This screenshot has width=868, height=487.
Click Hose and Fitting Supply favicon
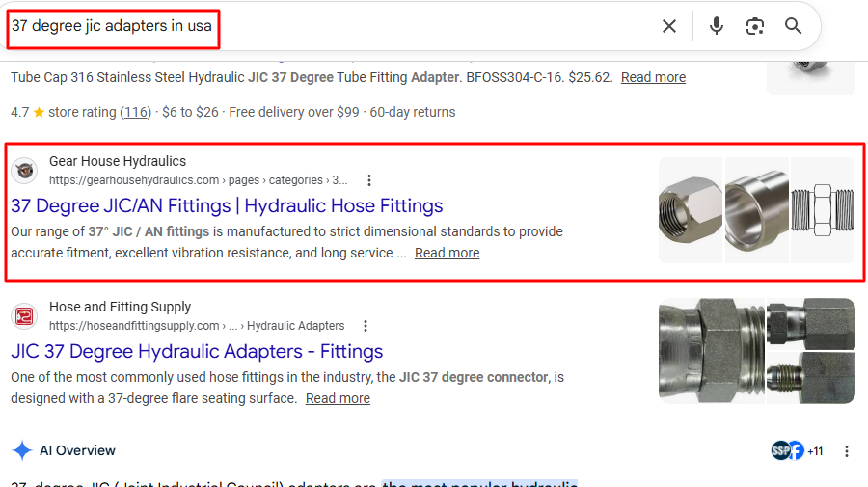pos(24,316)
